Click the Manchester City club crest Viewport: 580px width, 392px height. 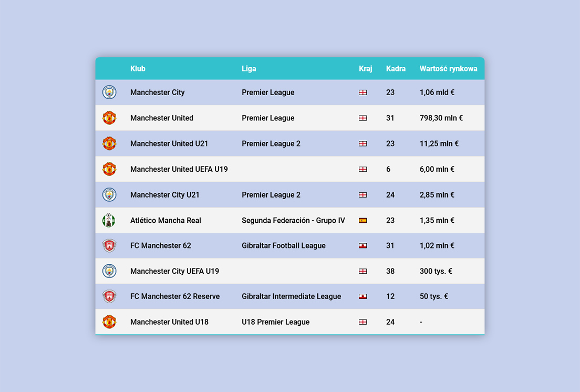[x=109, y=92]
